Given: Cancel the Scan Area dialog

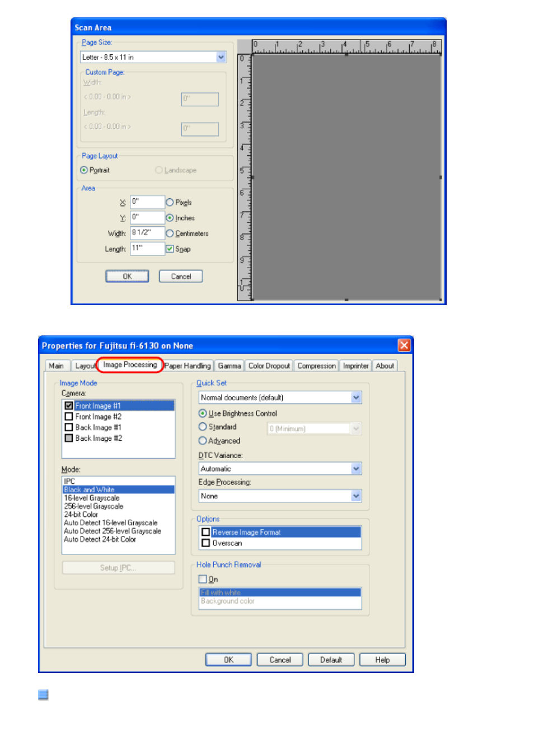Looking at the screenshot, I should 181,276.
